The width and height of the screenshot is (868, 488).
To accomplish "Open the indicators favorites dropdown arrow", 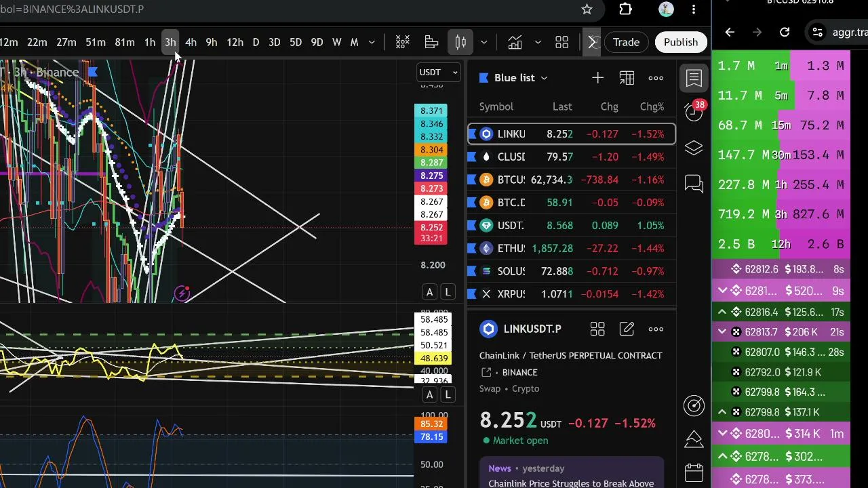I will click(x=538, y=43).
